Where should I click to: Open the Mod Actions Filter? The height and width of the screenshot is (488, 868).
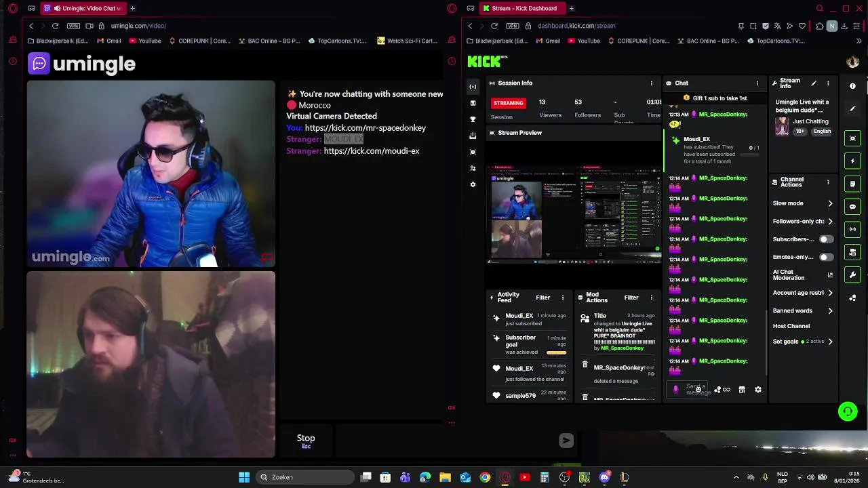[631, 298]
